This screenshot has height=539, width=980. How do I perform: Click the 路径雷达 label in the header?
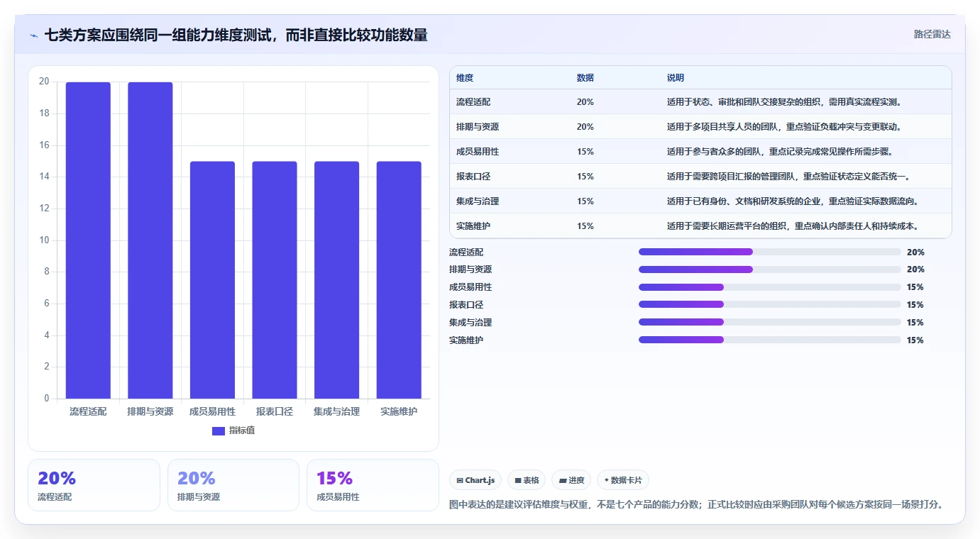pyautogui.click(x=932, y=34)
